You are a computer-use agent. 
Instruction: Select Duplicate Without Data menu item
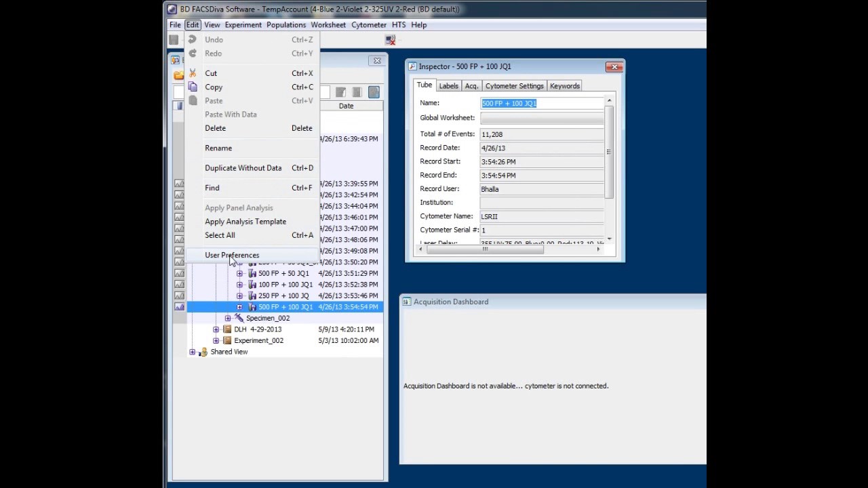click(x=252, y=168)
